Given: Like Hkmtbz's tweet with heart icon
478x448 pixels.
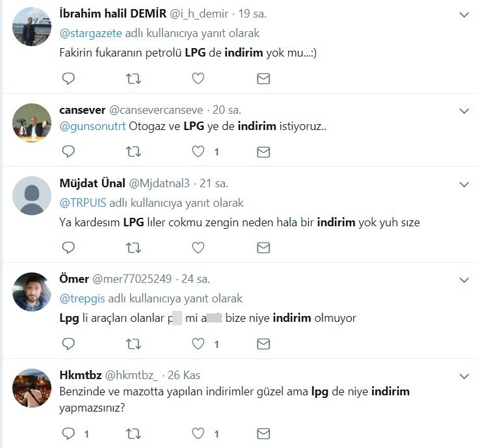Looking at the screenshot, I should click(198, 434).
